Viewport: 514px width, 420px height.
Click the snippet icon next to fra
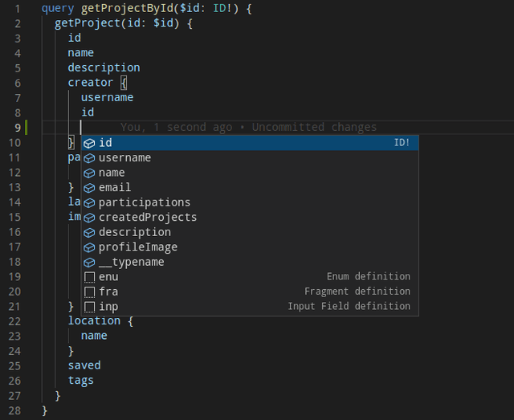(x=89, y=292)
